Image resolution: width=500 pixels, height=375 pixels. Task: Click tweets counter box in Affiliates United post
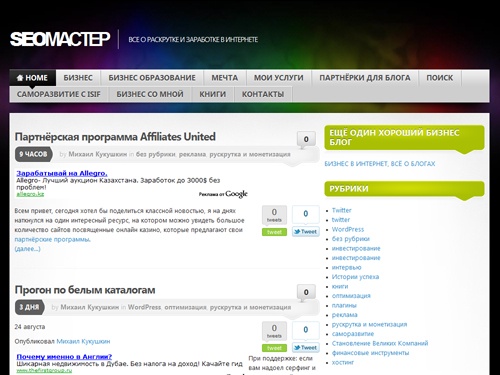274,215
